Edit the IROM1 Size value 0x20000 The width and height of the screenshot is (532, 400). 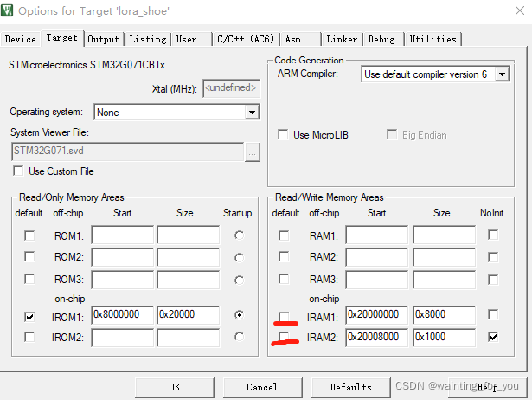tap(189, 315)
